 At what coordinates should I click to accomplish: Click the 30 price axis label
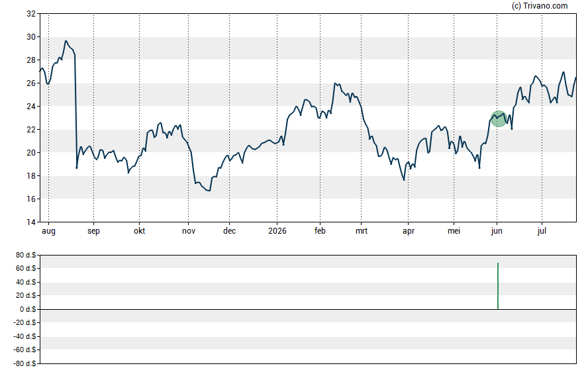31,36
